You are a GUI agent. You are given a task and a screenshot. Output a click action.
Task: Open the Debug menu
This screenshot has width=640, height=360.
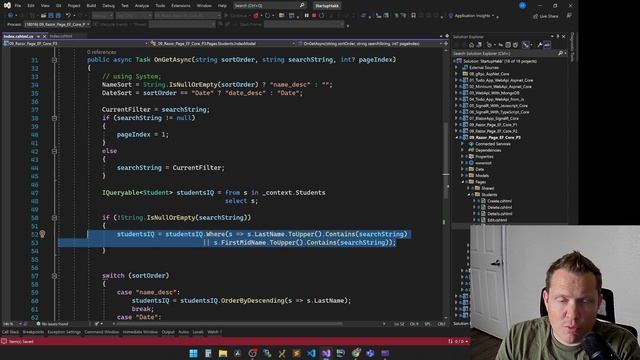pos(108,6)
